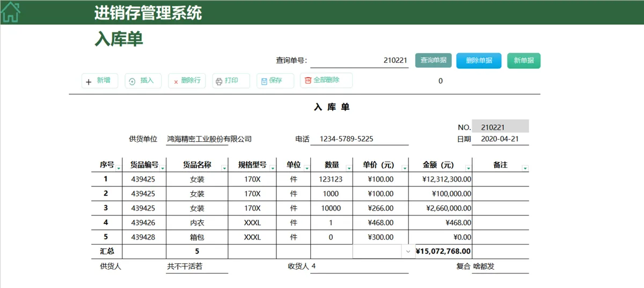Click the 入库单 page heading
Viewport: 644px width, 288px height.
click(119, 39)
